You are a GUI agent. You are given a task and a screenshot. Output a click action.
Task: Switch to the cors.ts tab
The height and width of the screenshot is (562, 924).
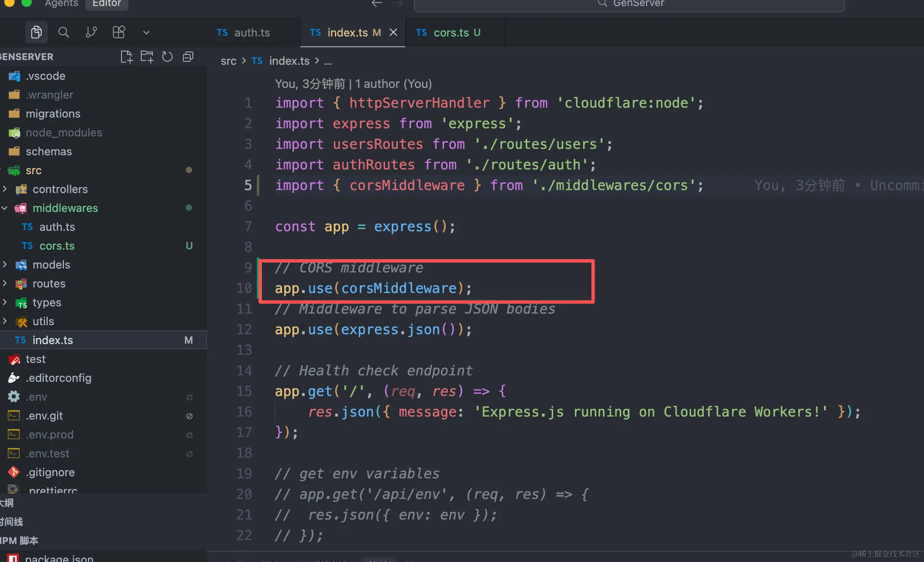click(451, 33)
